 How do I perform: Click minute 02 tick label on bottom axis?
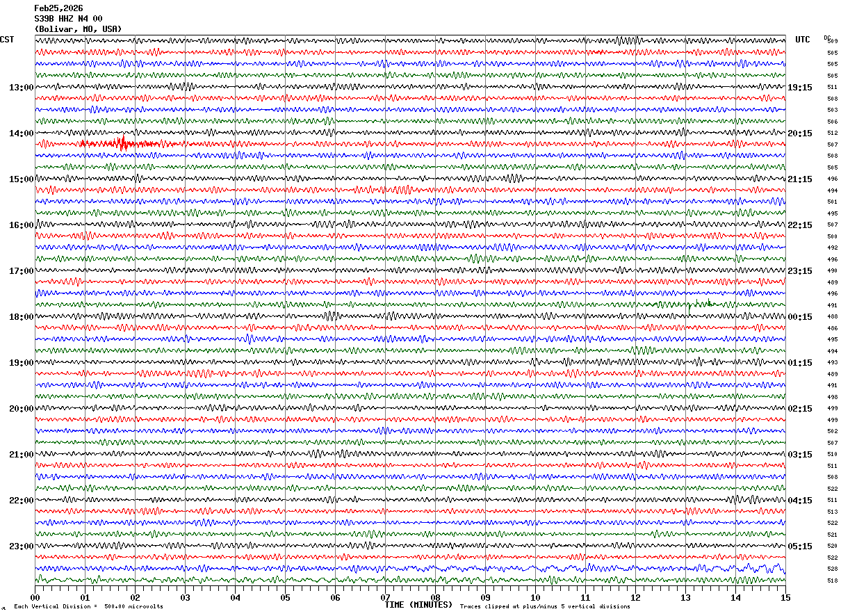(x=135, y=597)
